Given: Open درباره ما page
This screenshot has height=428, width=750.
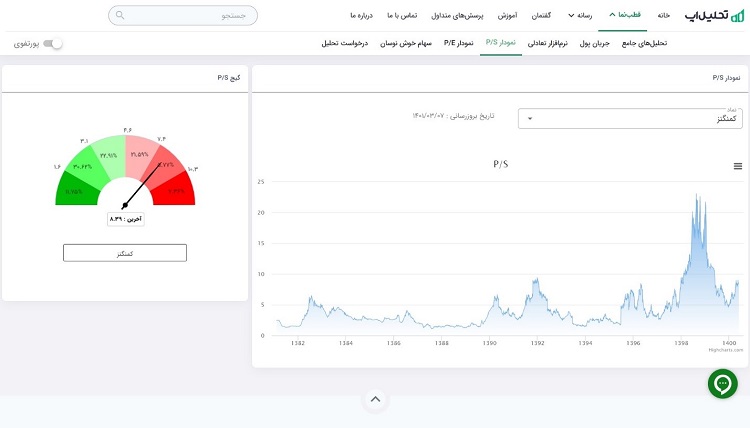Looking at the screenshot, I should pos(361,15).
